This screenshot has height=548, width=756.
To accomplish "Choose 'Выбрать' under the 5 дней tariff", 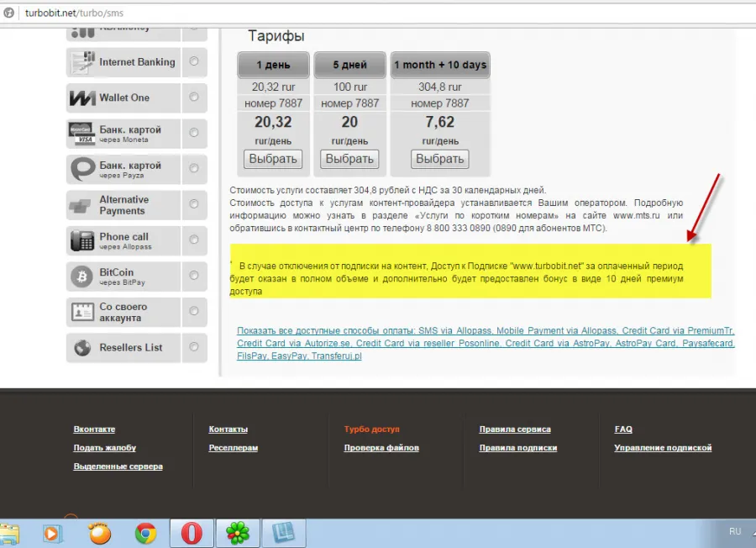I will coord(349,159).
